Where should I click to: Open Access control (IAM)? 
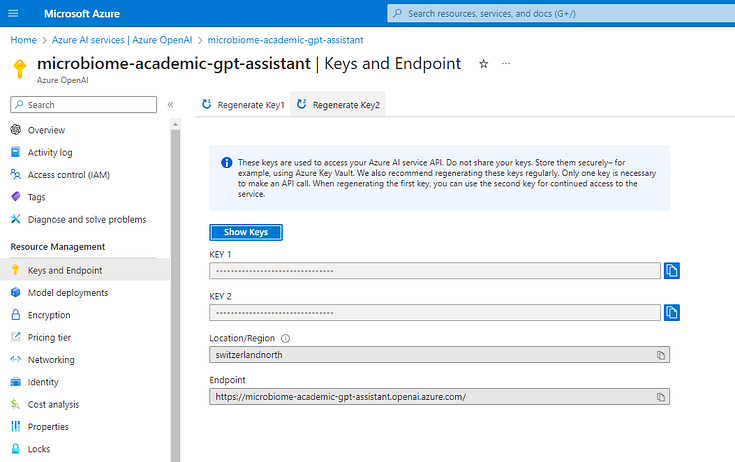(68, 175)
